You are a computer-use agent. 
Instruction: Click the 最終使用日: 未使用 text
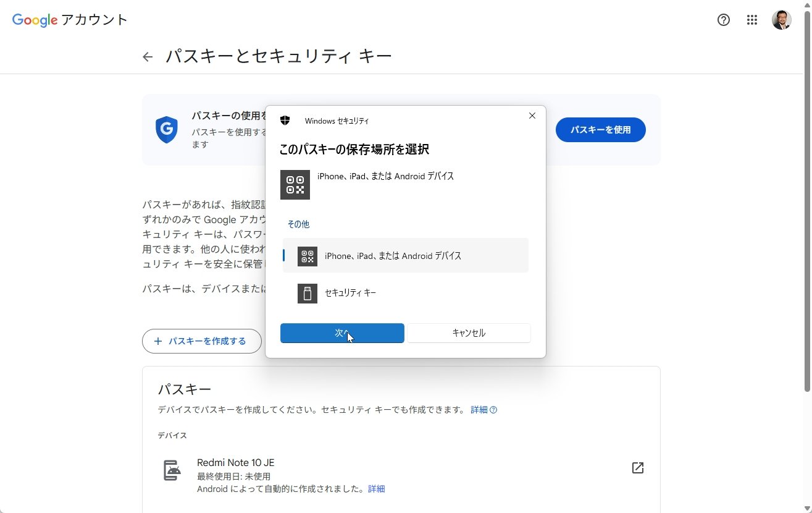(233, 477)
